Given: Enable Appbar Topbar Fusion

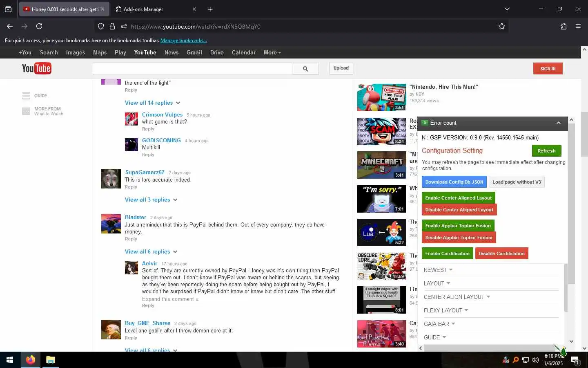Looking at the screenshot, I should pos(458,226).
